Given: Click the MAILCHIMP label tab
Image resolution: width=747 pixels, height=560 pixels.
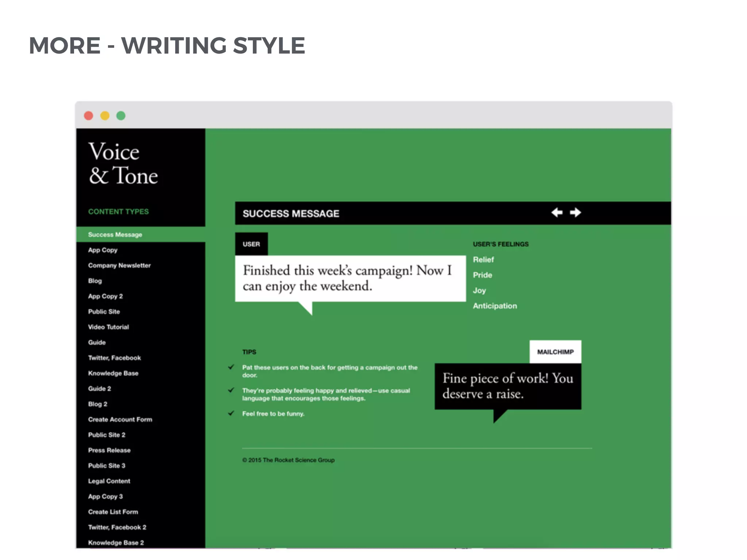Looking at the screenshot, I should 555,352.
